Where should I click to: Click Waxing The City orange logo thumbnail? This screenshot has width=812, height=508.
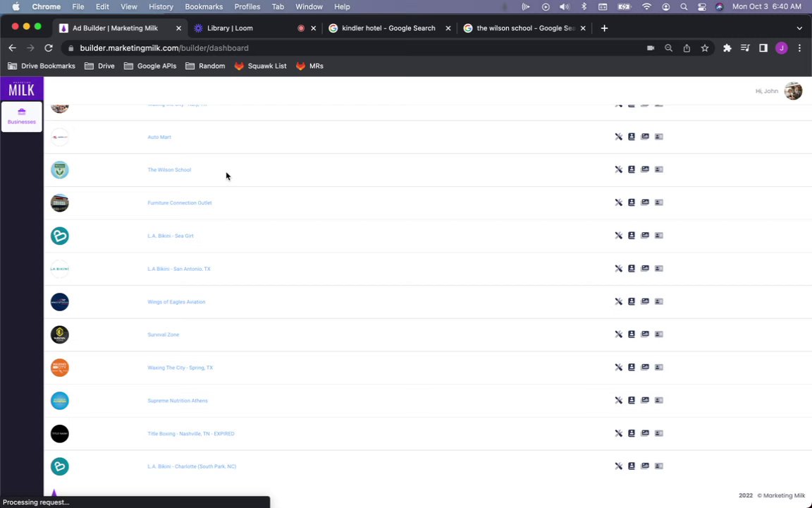[x=59, y=368]
